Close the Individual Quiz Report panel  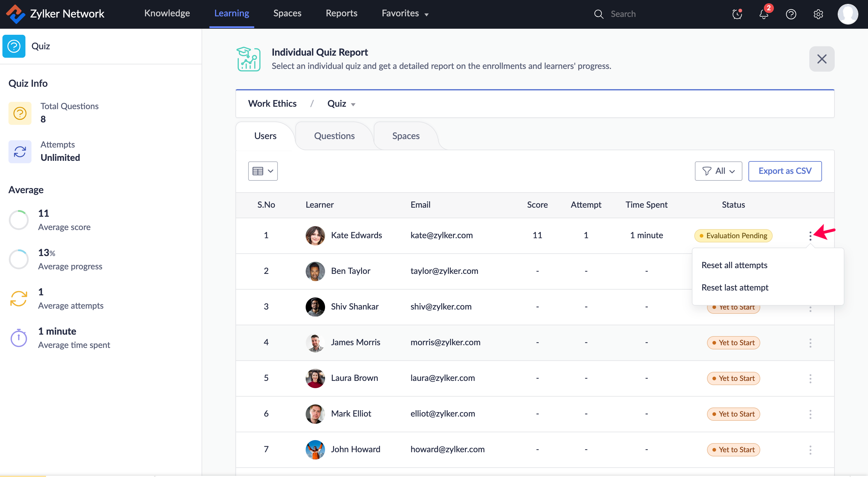tap(821, 59)
